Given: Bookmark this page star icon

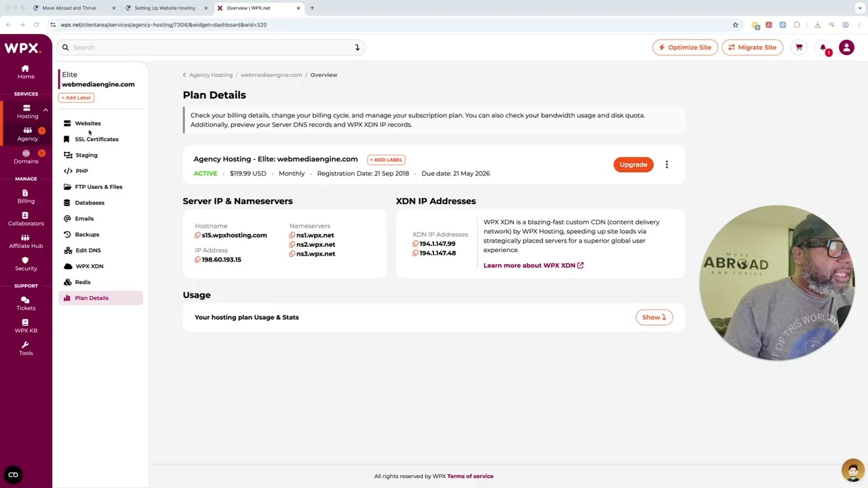Looking at the screenshot, I should tap(735, 25).
